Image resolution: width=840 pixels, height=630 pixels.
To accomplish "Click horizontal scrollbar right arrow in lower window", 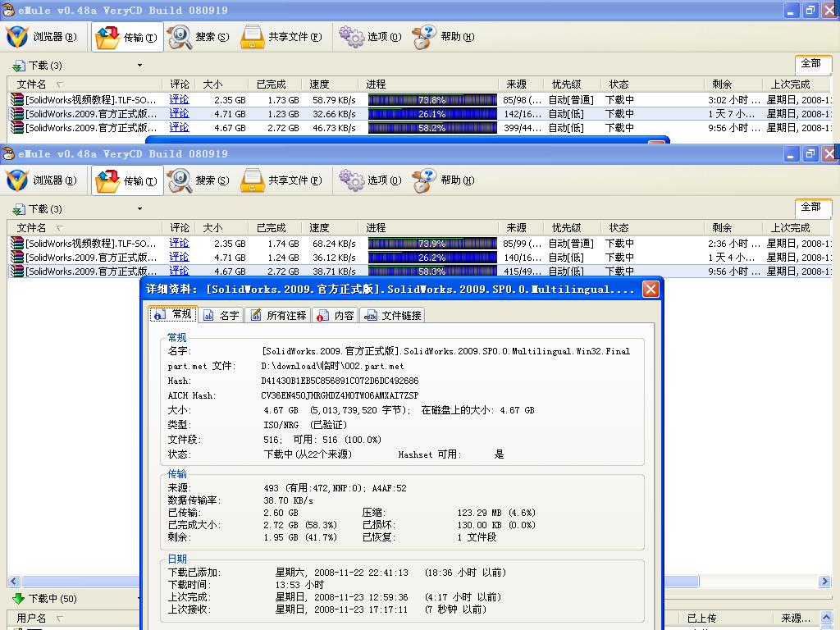I will click(x=825, y=582).
